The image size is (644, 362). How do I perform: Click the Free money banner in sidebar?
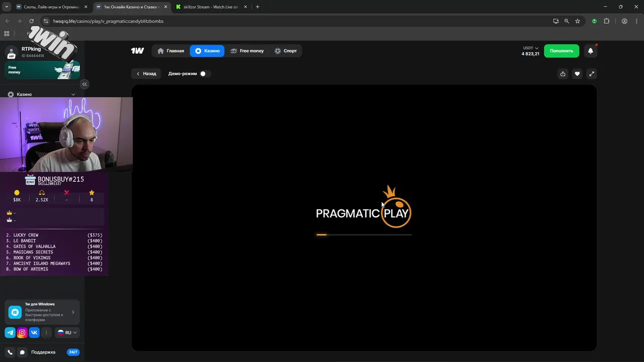(x=42, y=70)
